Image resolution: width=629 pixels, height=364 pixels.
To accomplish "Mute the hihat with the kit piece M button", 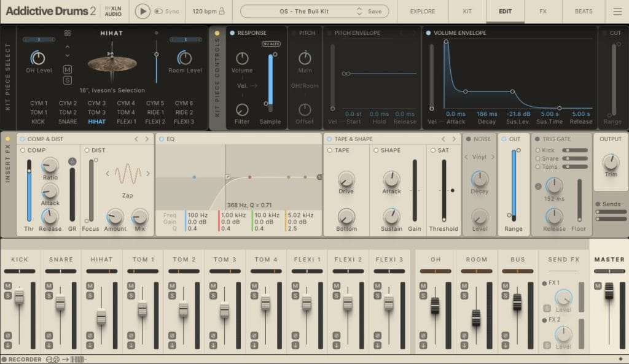I will 68,69.
